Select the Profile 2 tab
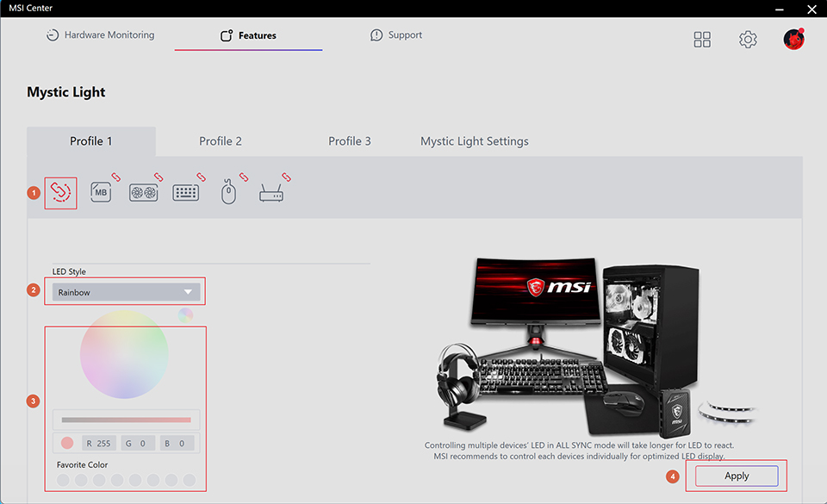827x504 pixels. pos(221,141)
